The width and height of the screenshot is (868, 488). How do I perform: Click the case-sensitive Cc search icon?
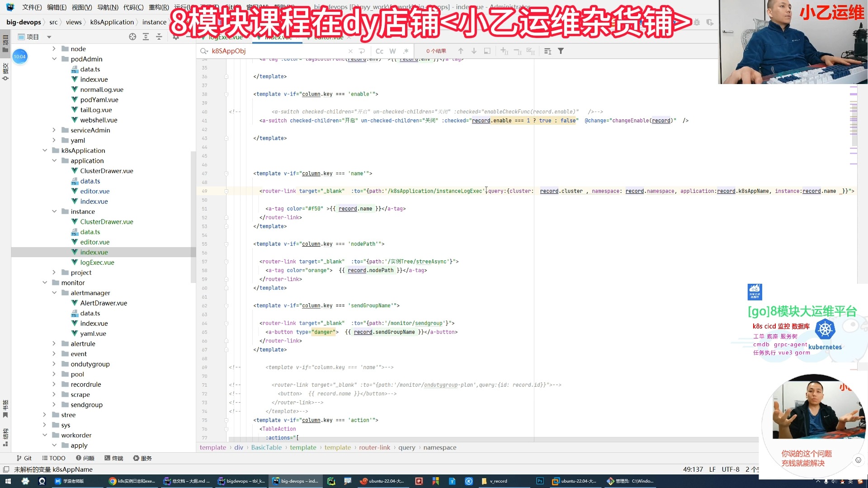click(380, 51)
